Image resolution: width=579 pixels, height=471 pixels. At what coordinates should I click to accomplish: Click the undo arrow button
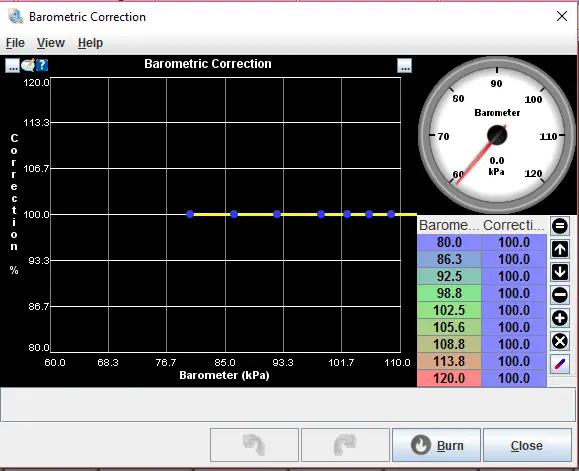[x=254, y=445]
